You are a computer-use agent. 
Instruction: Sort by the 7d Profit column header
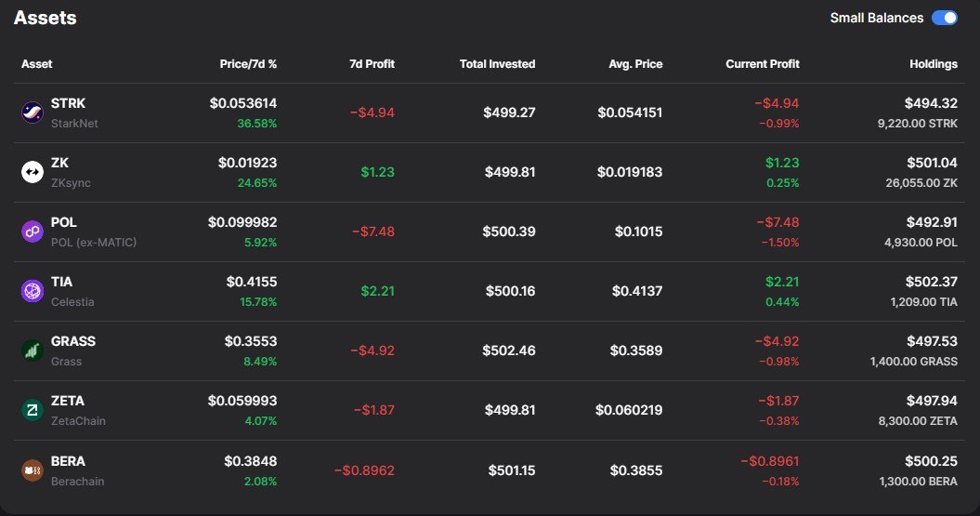tap(372, 64)
